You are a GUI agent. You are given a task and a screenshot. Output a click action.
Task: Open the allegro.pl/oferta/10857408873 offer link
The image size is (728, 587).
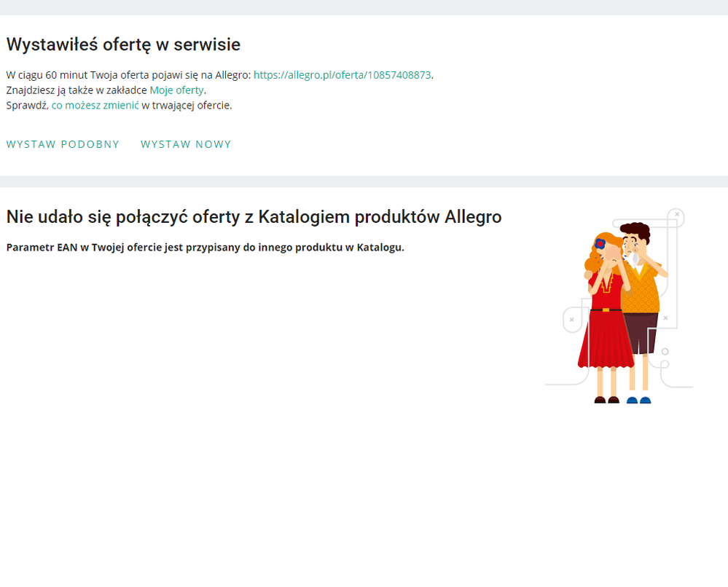(x=342, y=75)
